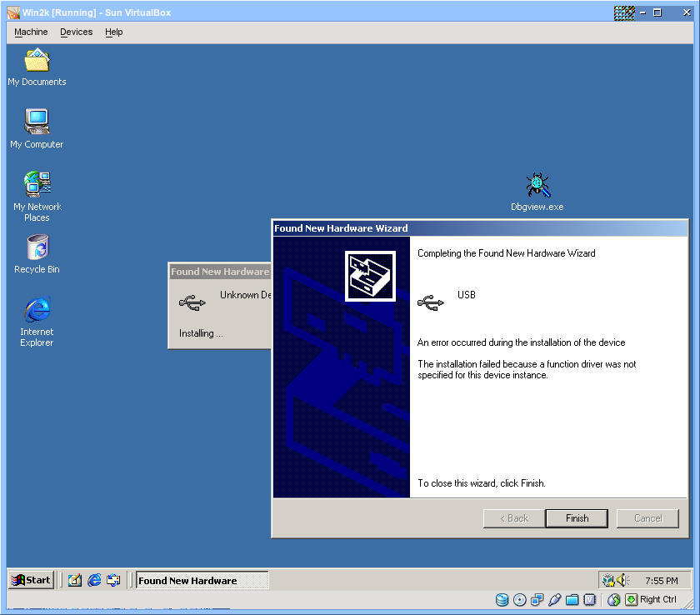Click the volume speaker tray icon
700x615 pixels.
622,580
